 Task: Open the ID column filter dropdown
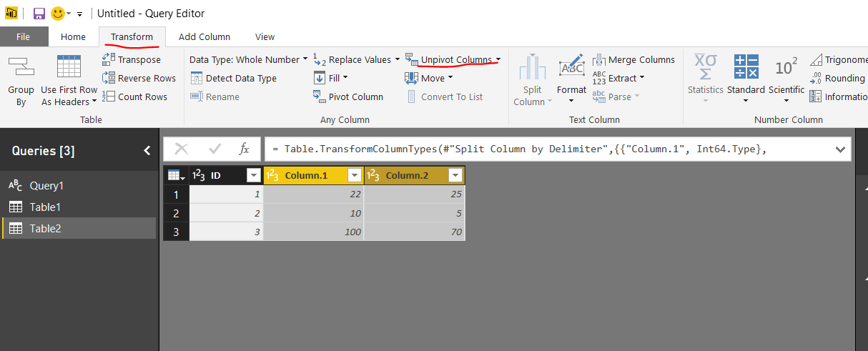253,175
